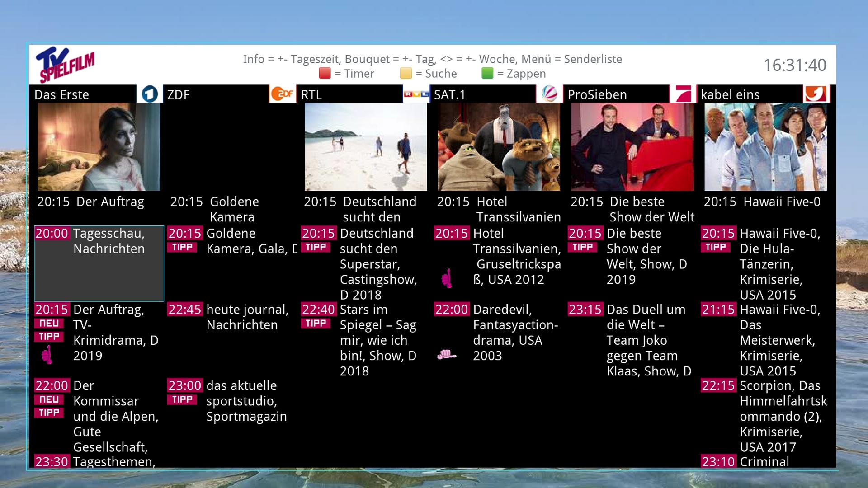Click the red Timer color button
Image resolution: width=868 pixels, height=488 pixels.
(x=325, y=73)
